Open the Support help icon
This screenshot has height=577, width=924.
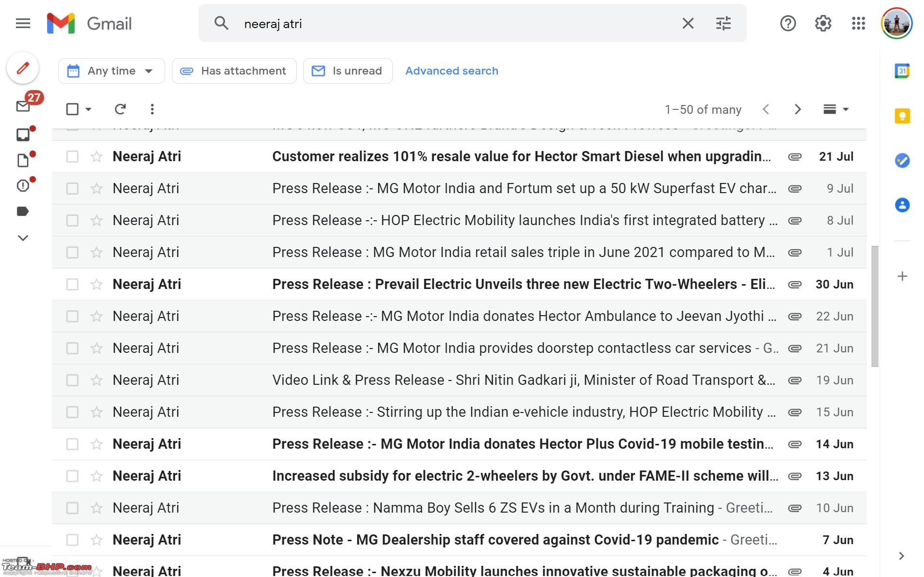pos(788,23)
